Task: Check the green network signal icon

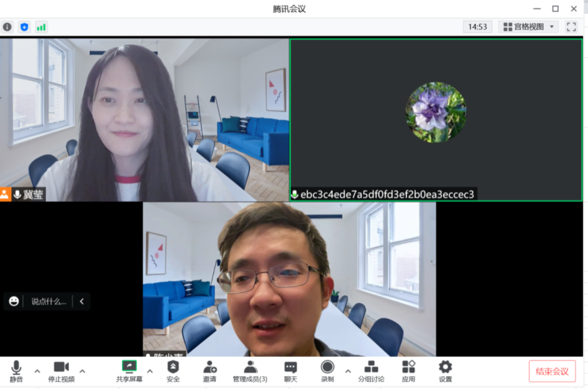Action: 41,27
